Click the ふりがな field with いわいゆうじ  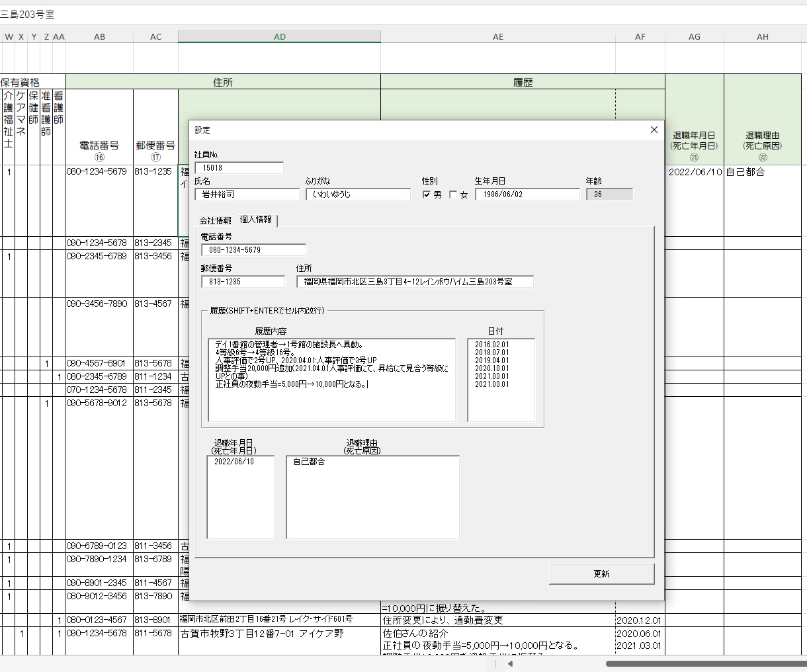point(358,194)
